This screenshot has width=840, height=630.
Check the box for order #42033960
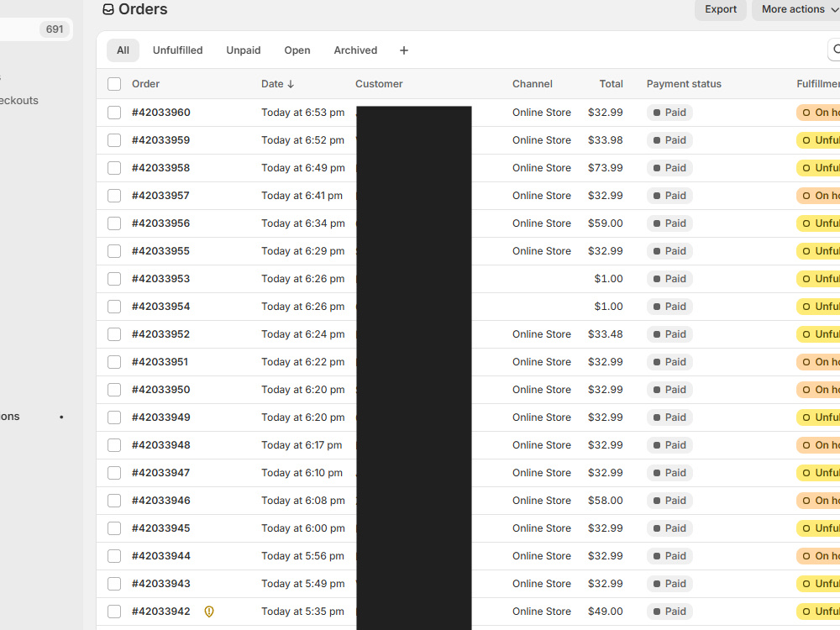114,113
